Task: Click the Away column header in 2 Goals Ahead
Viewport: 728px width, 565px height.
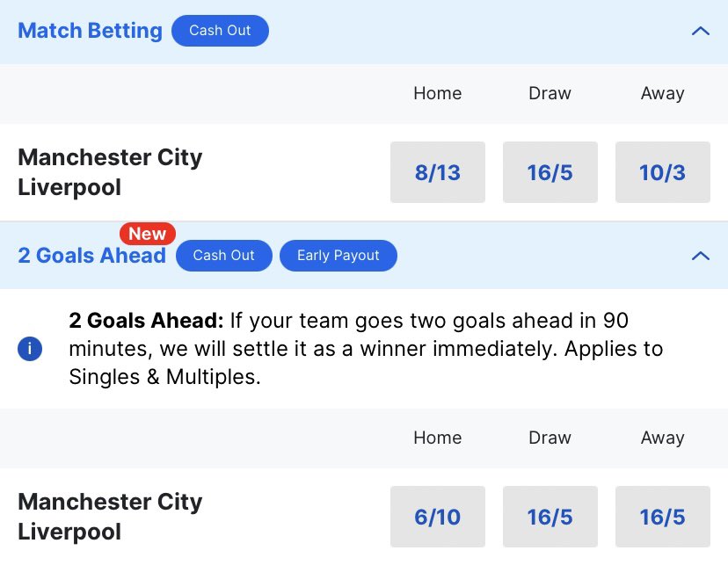Action: [x=663, y=438]
